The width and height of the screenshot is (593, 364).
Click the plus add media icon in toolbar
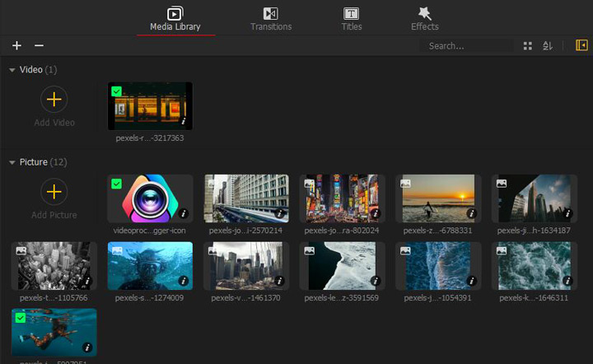point(16,46)
